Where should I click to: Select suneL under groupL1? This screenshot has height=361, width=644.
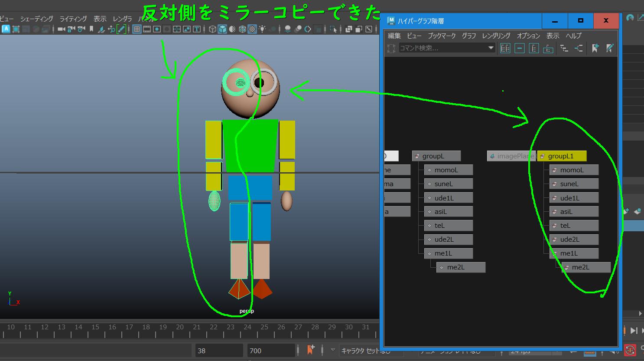(x=574, y=184)
